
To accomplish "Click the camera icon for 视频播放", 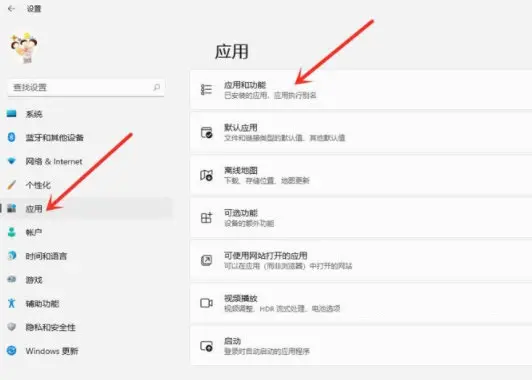I will (206, 303).
